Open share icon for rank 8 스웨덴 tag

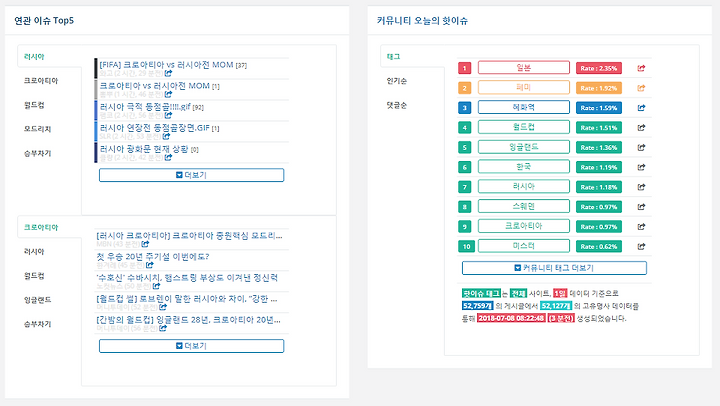[x=641, y=207]
